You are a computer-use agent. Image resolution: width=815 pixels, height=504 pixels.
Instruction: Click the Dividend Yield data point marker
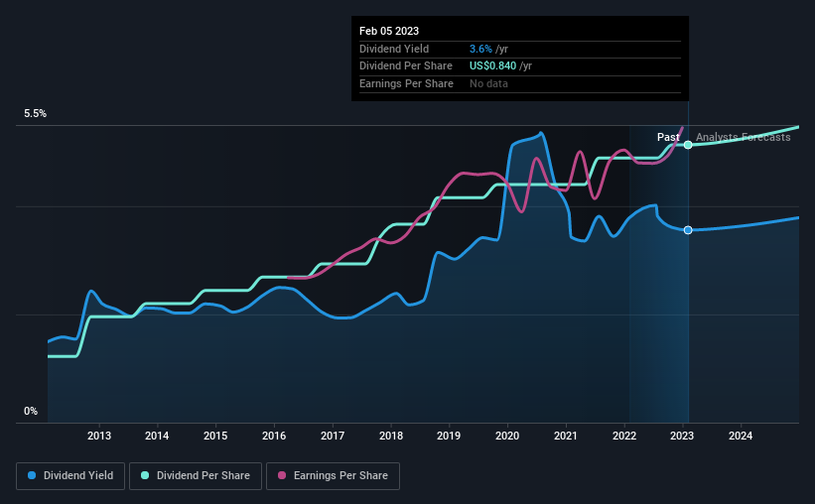coord(688,230)
